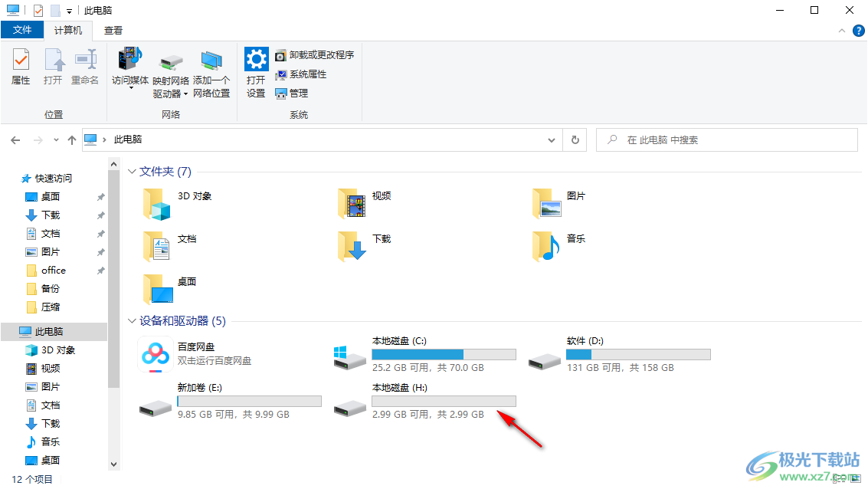Click the E: drive usage bar

(249, 401)
